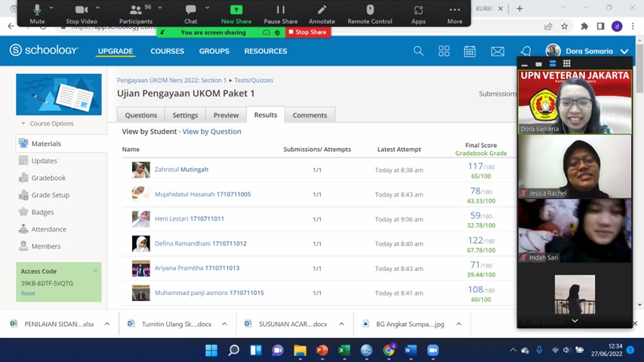Click the View by Question link
This screenshot has width=644, height=362.
212,131
